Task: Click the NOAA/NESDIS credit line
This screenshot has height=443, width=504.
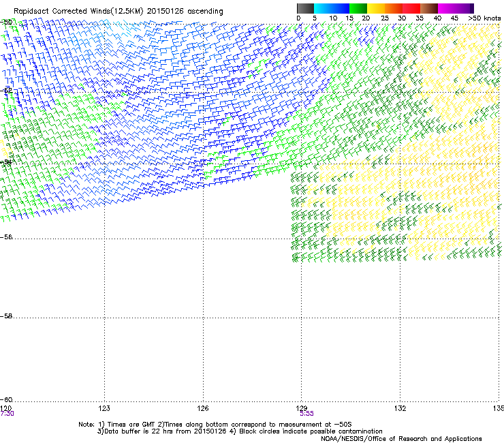Action: pos(401,439)
